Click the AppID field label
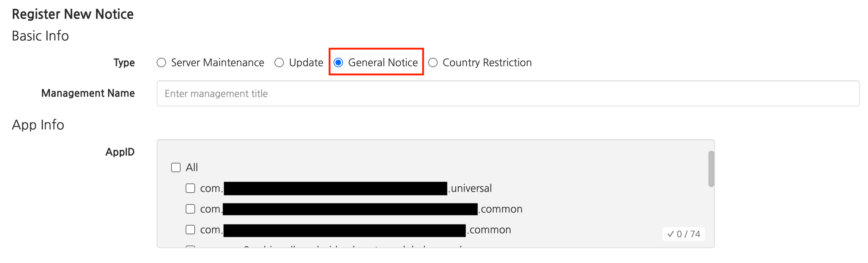 pos(120,152)
